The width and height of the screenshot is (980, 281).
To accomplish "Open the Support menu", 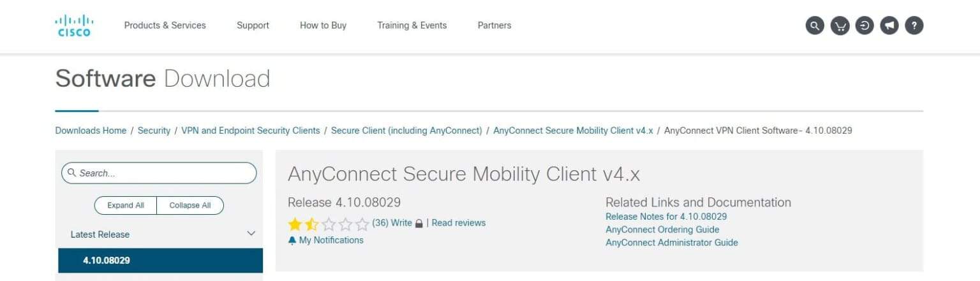I will tap(253, 25).
